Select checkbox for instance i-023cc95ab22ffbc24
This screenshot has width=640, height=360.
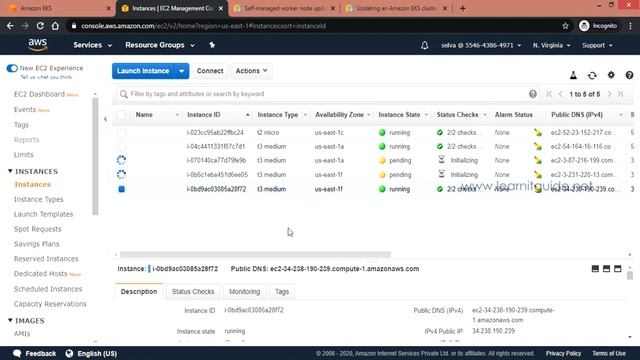pos(121,133)
